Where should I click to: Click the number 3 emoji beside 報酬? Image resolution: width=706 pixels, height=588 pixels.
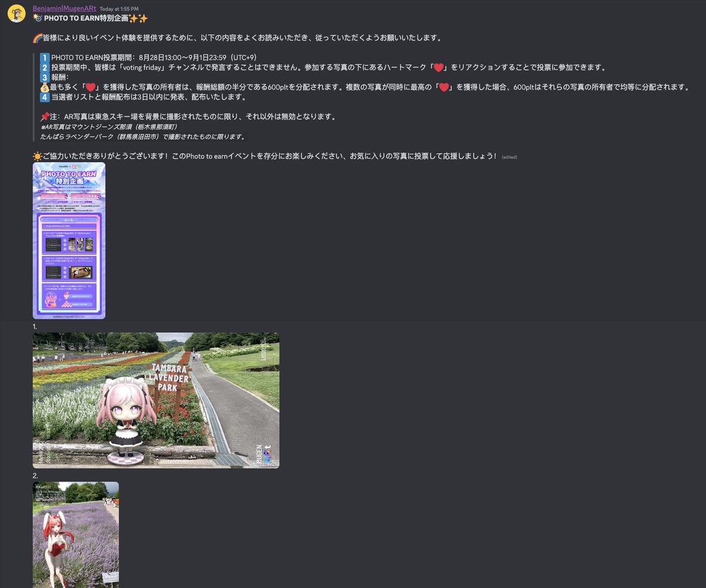point(45,78)
